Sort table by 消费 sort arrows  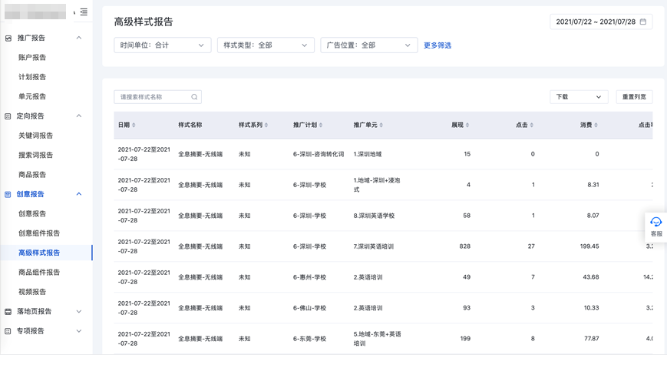[x=596, y=125]
